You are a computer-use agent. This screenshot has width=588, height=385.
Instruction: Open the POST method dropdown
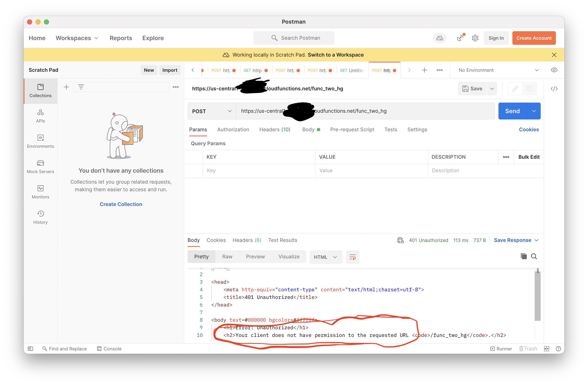click(212, 111)
